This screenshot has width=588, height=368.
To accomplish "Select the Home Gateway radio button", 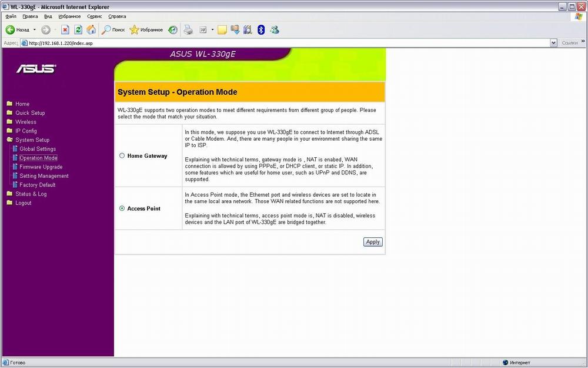I will point(122,156).
